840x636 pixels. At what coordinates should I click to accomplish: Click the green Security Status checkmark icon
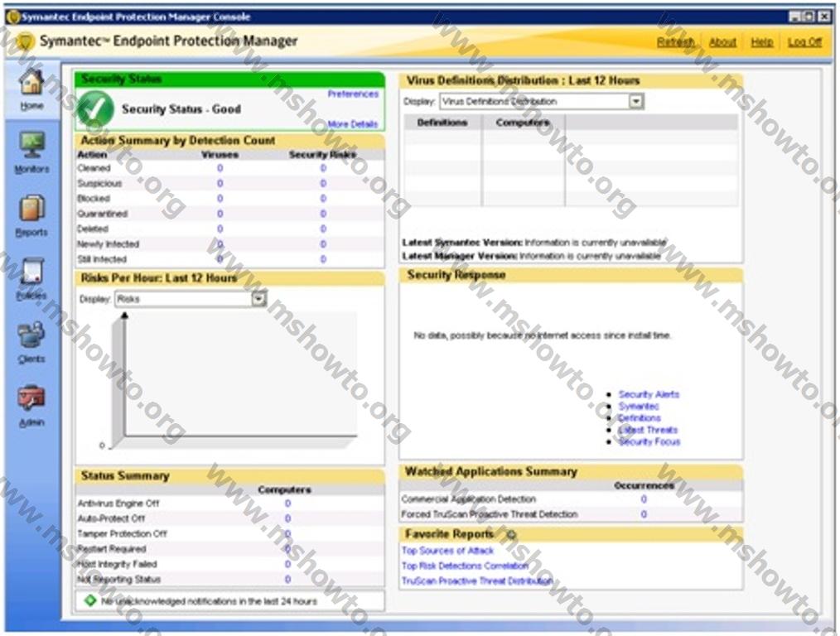click(96, 109)
